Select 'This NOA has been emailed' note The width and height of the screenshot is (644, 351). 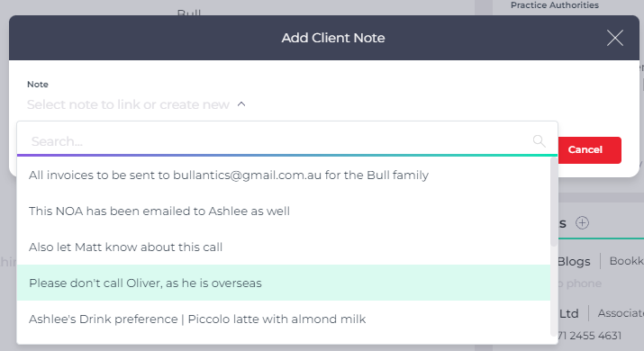[284, 211]
